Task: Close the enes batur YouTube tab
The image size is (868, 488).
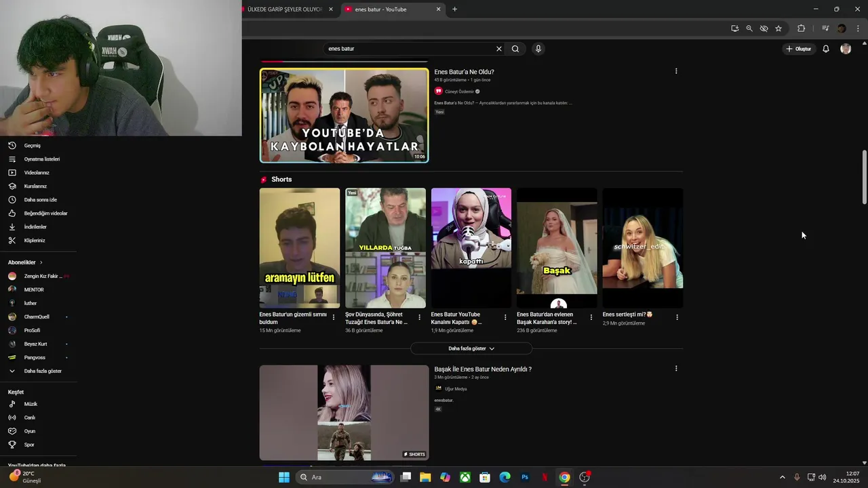Action: 438,9
